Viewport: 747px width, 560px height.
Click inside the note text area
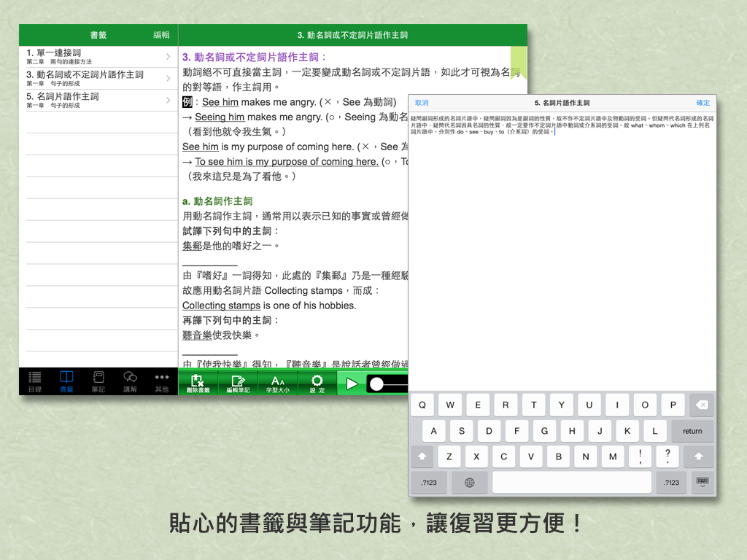562,251
